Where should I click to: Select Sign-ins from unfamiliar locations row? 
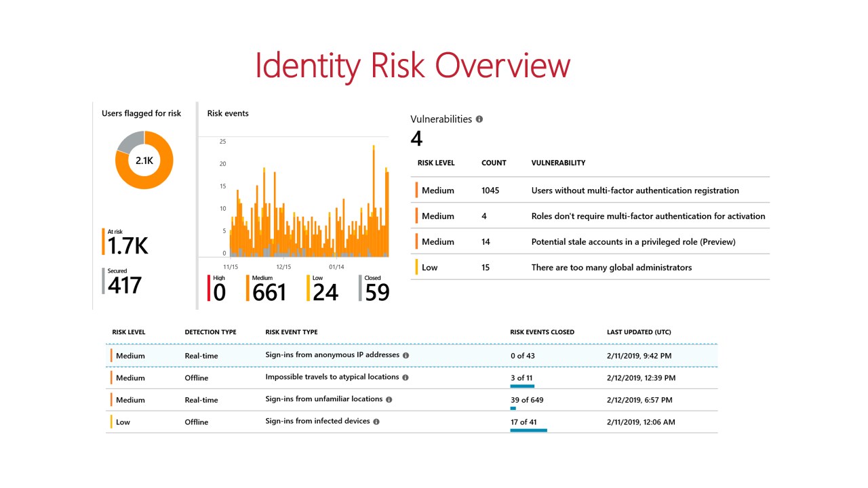coord(412,400)
